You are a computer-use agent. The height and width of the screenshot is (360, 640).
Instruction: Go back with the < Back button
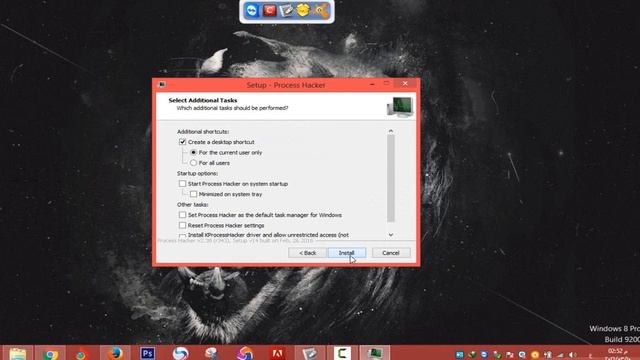click(307, 253)
